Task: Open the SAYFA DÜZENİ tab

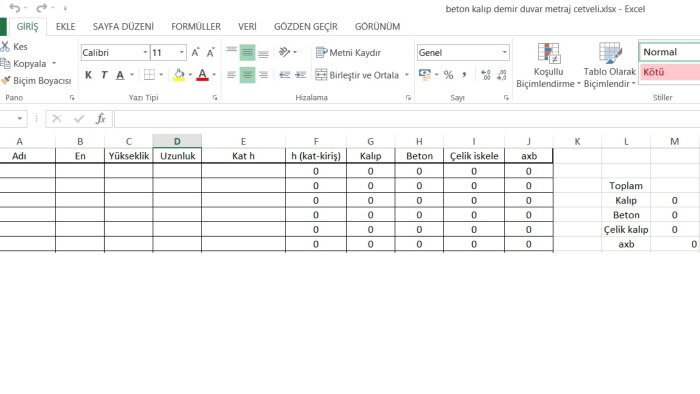Action: (x=123, y=26)
